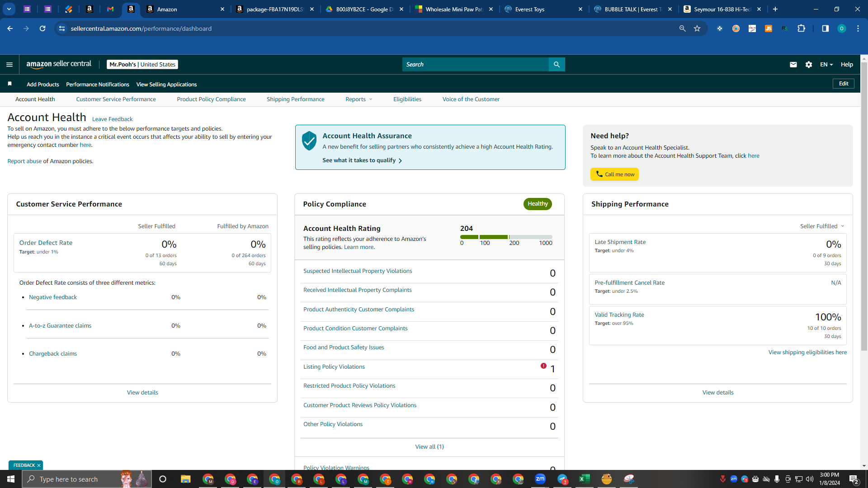Open the browser side panel icon
This screenshot has height=488, width=868.
pos(825,28)
